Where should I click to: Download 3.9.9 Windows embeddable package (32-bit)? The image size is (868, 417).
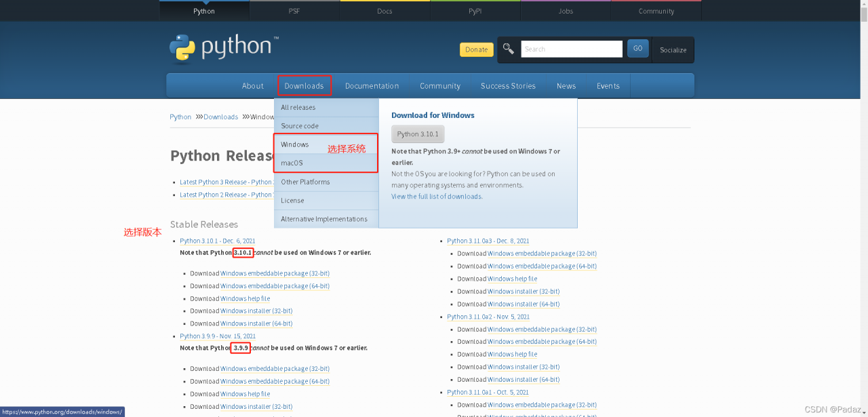[275, 369]
